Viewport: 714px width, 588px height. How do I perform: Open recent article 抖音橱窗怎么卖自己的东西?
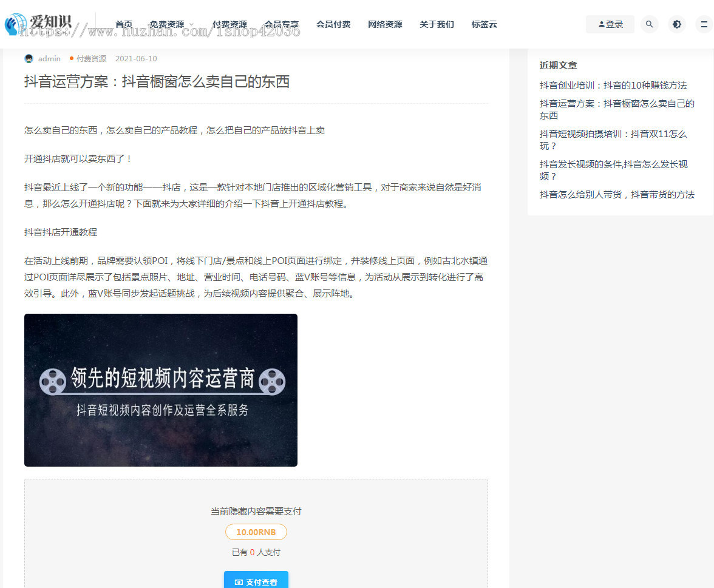pyautogui.click(x=617, y=109)
